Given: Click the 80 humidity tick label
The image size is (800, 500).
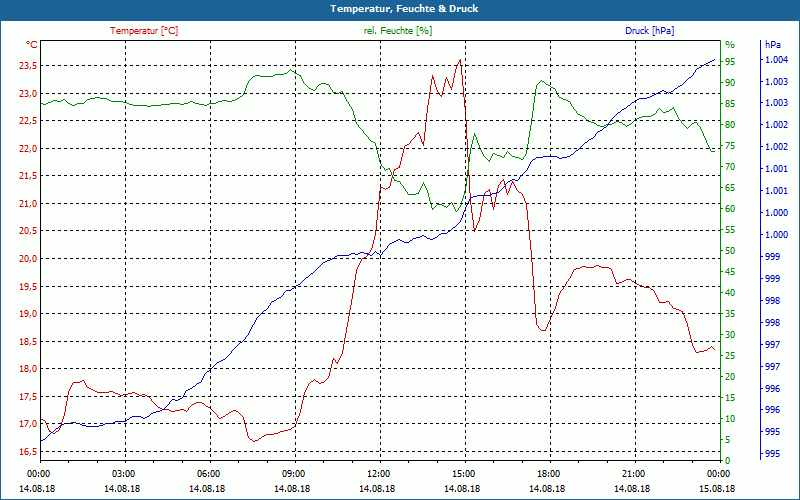Looking at the screenshot, I should (730, 124).
